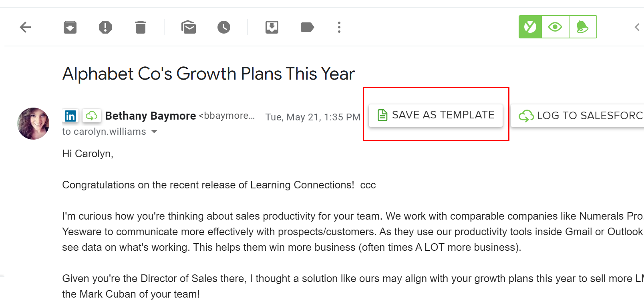Archive this email conversation
The height and width of the screenshot is (300, 644).
point(70,27)
